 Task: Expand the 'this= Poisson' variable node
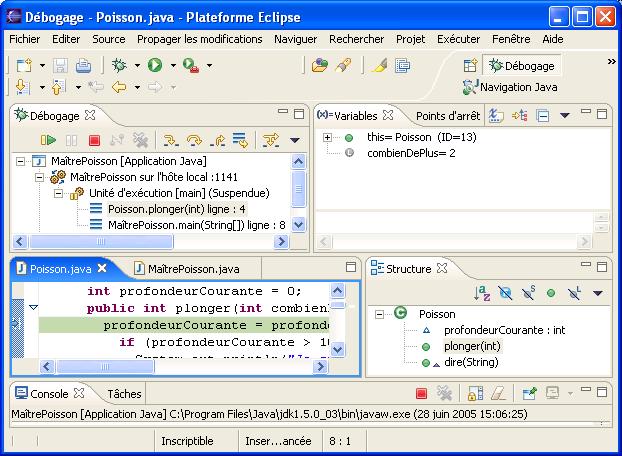(327, 137)
